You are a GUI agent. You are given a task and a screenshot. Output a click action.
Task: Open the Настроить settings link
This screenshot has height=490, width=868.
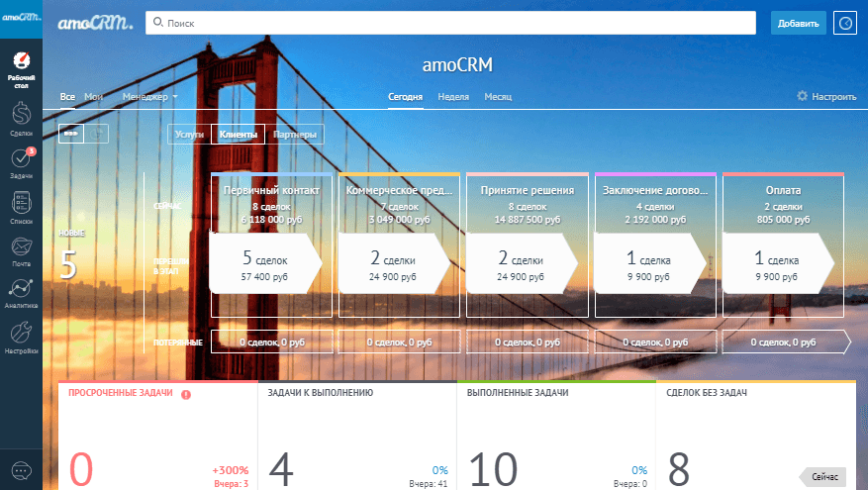pos(833,96)
